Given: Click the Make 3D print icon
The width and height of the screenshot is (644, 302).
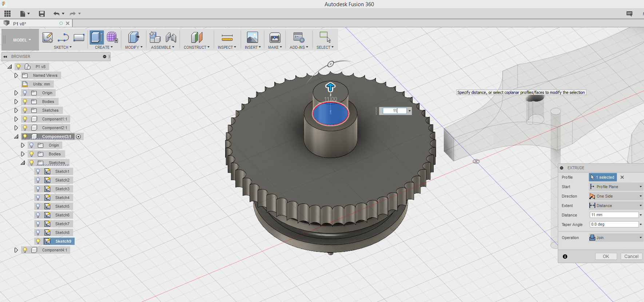Looking at the screenshot, I should (275, 37).
